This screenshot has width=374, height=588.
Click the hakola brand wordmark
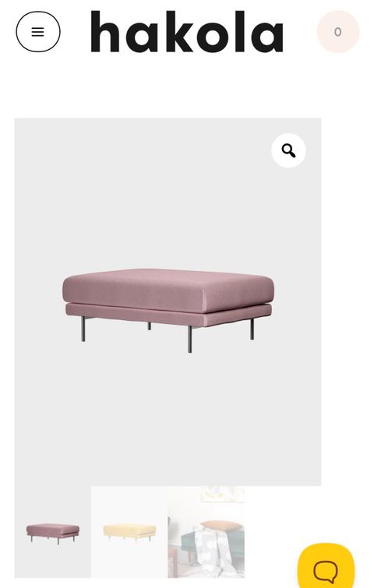coord(187,31)
